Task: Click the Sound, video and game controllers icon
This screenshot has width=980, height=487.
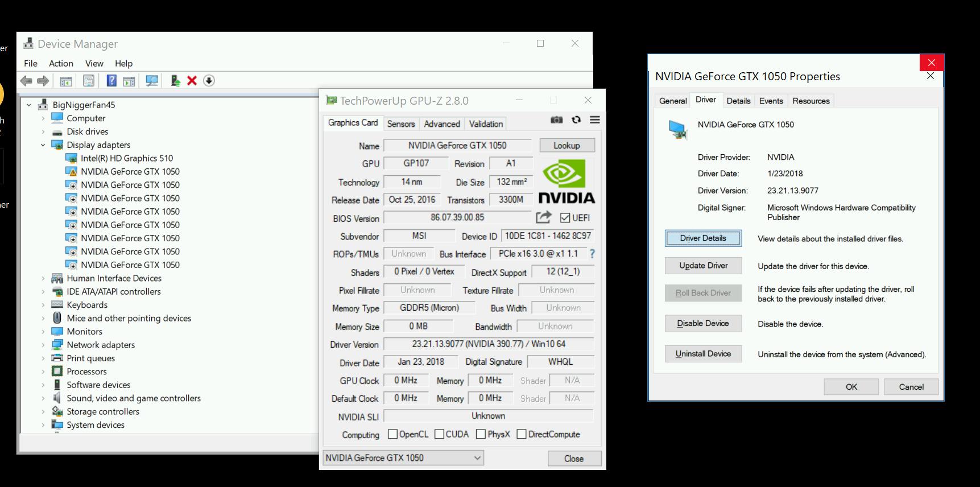Action: [x=57, y=398]
